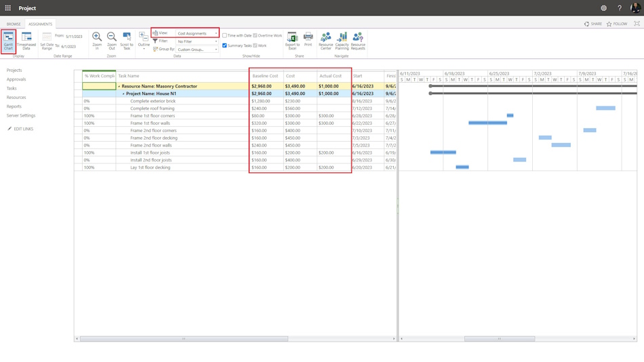Click the Outline icon

tap(144, 37)
